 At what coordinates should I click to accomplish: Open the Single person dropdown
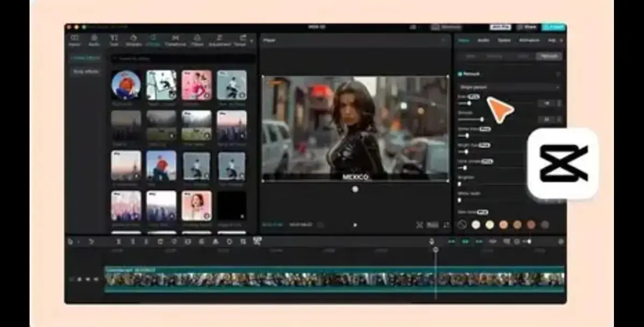(x=509, y=87)
